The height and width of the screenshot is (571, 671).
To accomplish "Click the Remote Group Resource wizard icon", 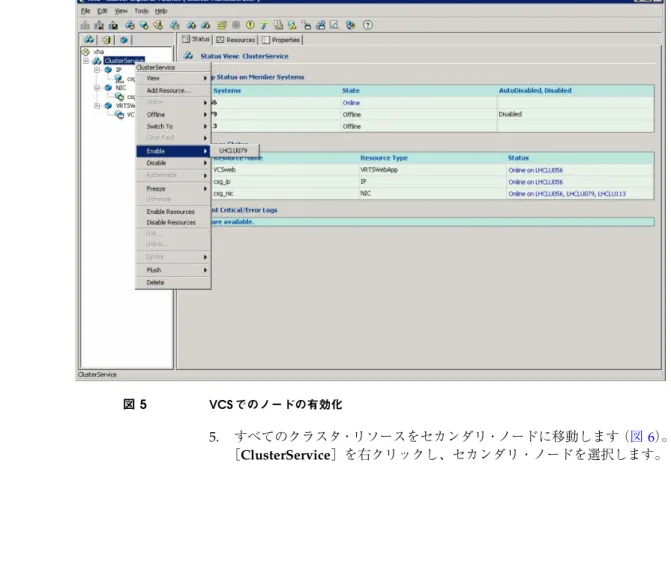I will (292, 25).
